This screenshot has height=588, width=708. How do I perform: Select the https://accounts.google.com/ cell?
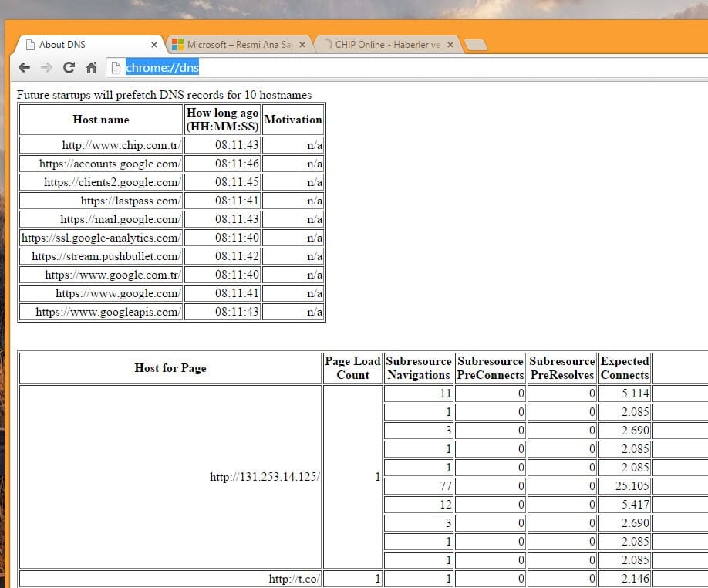pyautogui.click(x=101, y=164)
